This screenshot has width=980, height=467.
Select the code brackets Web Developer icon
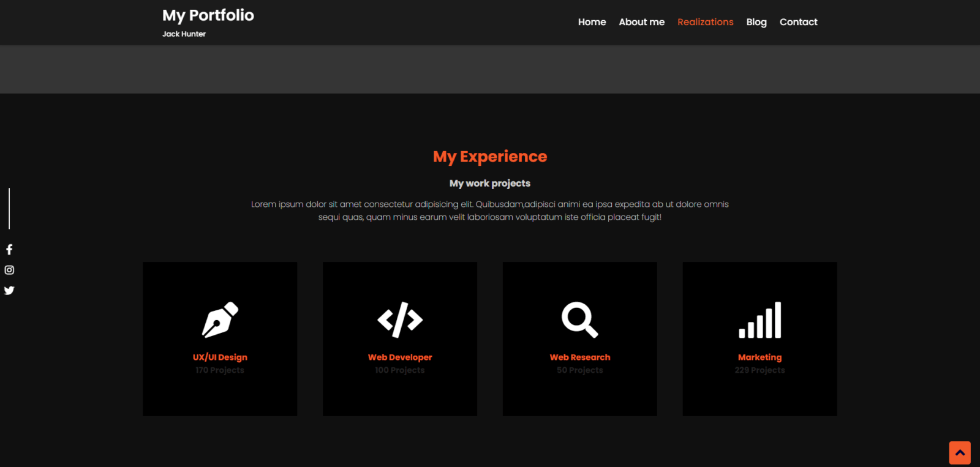[x=400, y=319]
